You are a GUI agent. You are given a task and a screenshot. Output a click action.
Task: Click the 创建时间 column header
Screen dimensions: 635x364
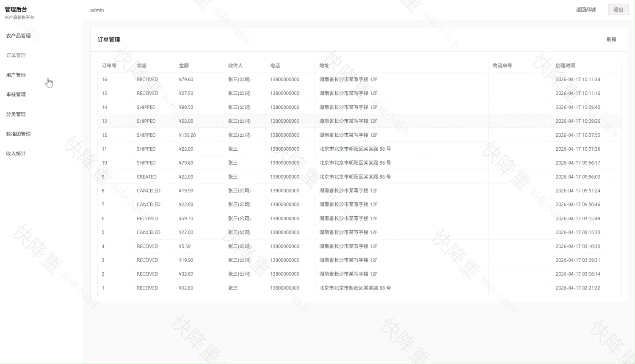[x=566, y=66]
